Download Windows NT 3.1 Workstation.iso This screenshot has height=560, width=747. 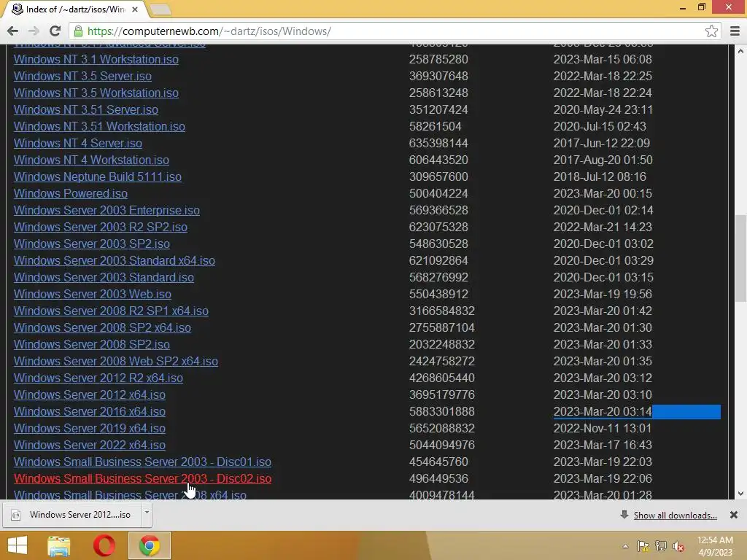tap(96, 60)
